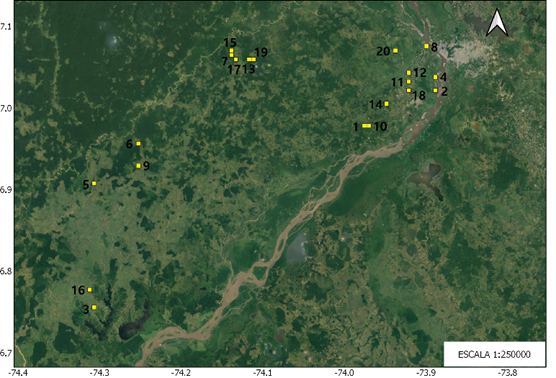This screenshot has height=378, width=556.
Task: Select the yellow point marker labeled 3
Action: pyautogui.click(x=94, y=307)
